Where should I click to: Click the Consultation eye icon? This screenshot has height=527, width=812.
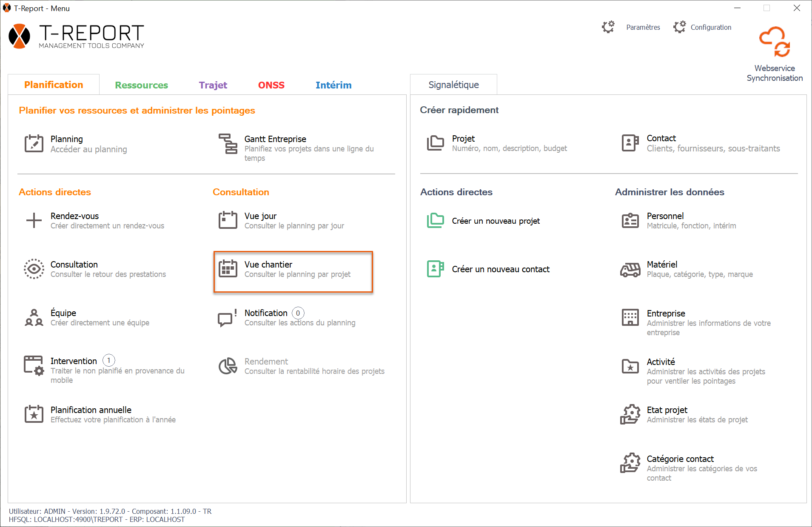click(34, 269)
